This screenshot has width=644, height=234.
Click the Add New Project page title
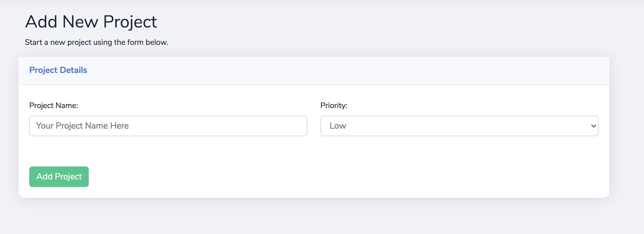(x=91, y=22)
